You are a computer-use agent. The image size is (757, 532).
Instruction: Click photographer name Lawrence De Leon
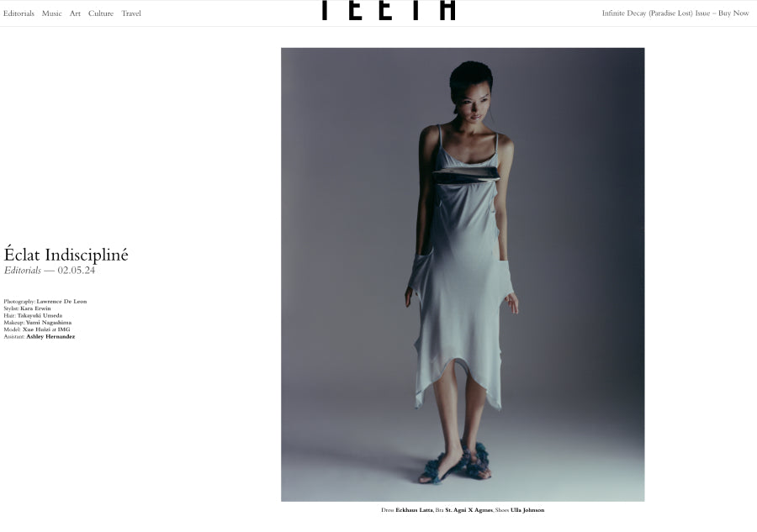click(61, 302)
